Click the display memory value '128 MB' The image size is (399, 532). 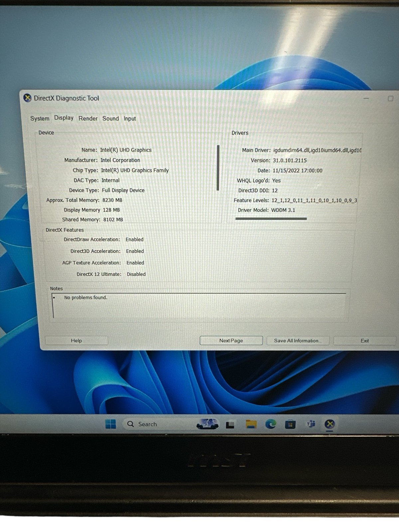pos(111,210)
